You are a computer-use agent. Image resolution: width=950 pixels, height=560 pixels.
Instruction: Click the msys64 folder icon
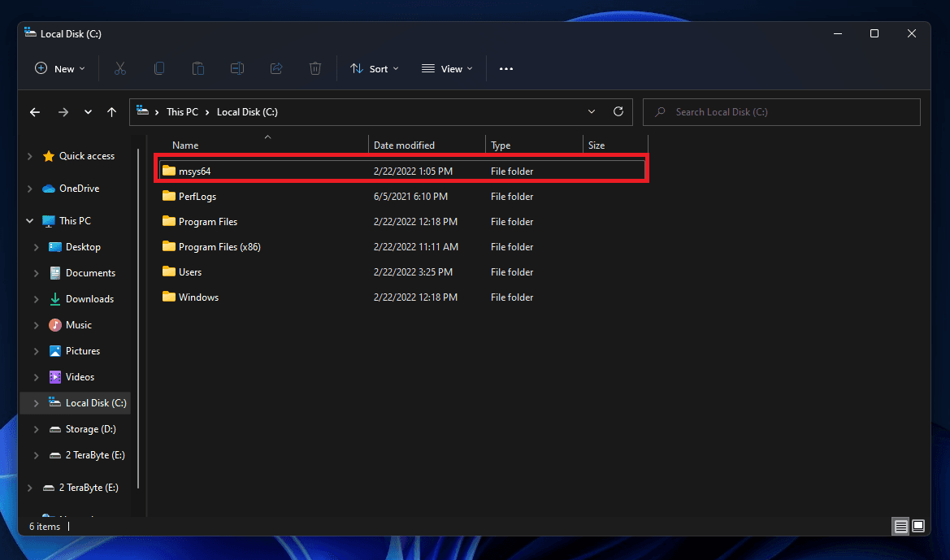pyautogui.click(x=169, y=171)
